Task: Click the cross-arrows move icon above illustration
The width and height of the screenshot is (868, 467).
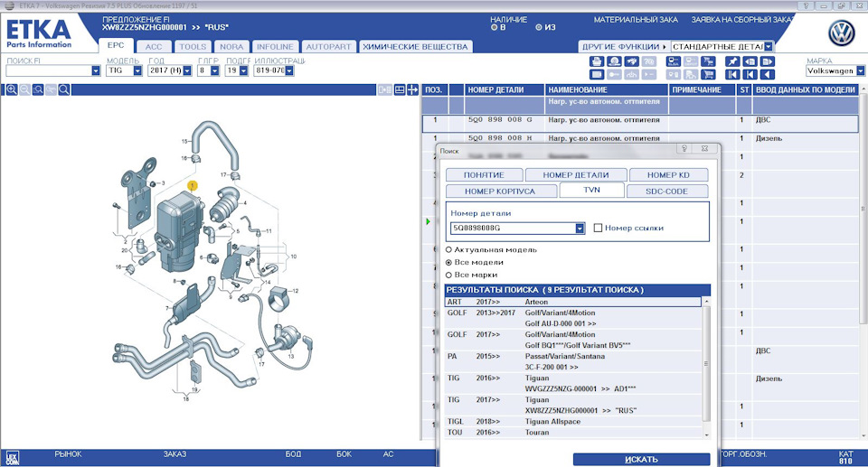Action: click(x=412, y=89)
